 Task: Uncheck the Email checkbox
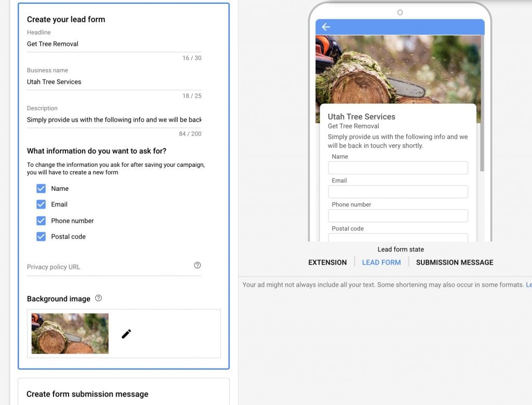point(41,204)
